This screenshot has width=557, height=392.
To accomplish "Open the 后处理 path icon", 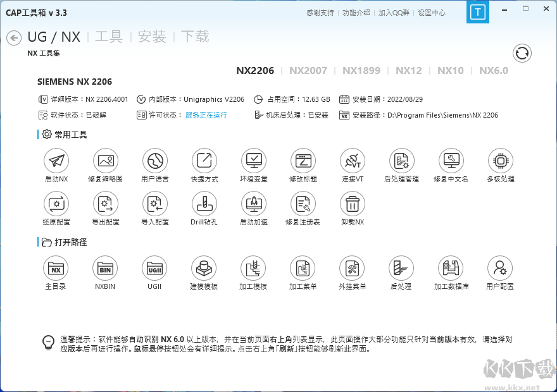I will pos(401,268).
